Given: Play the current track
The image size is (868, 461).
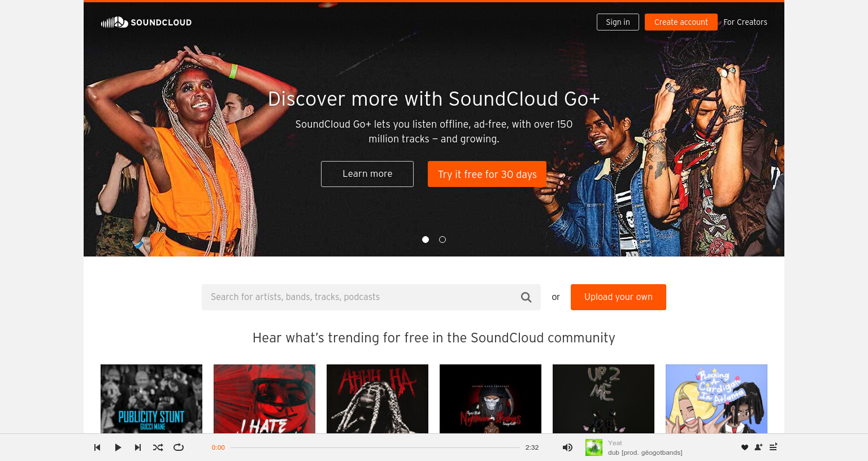Looking at the screenshot, I should tap(118, 447).
